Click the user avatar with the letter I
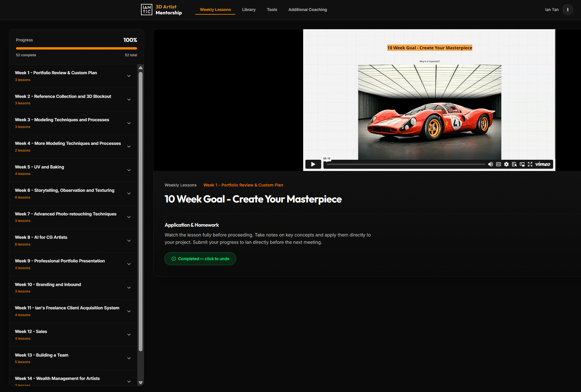581x392 pixels. 567,10
